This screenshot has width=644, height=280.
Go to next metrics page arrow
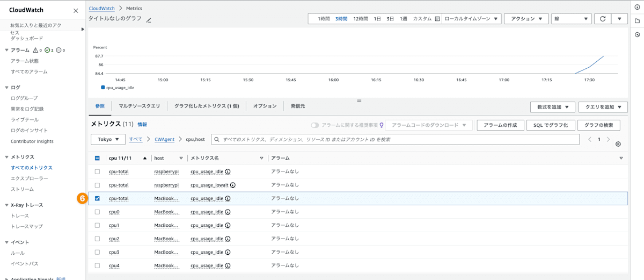608,139
